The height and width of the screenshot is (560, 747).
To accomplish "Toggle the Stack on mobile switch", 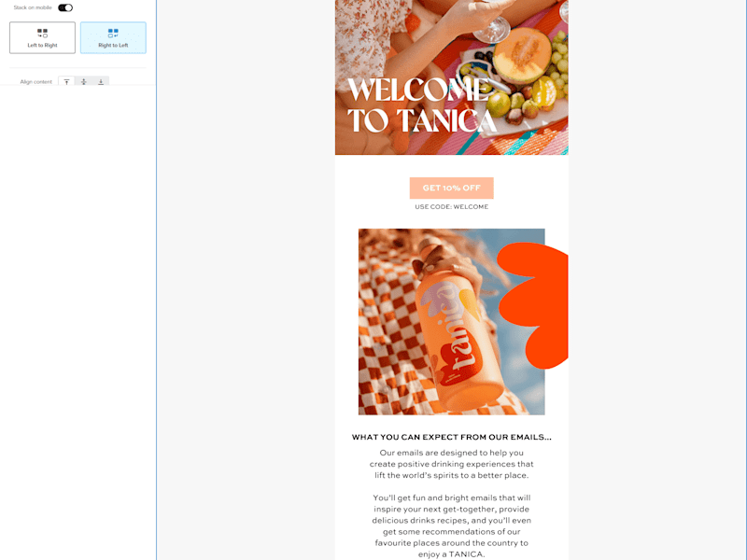I will pyautogui.click(x=65, y=7).
